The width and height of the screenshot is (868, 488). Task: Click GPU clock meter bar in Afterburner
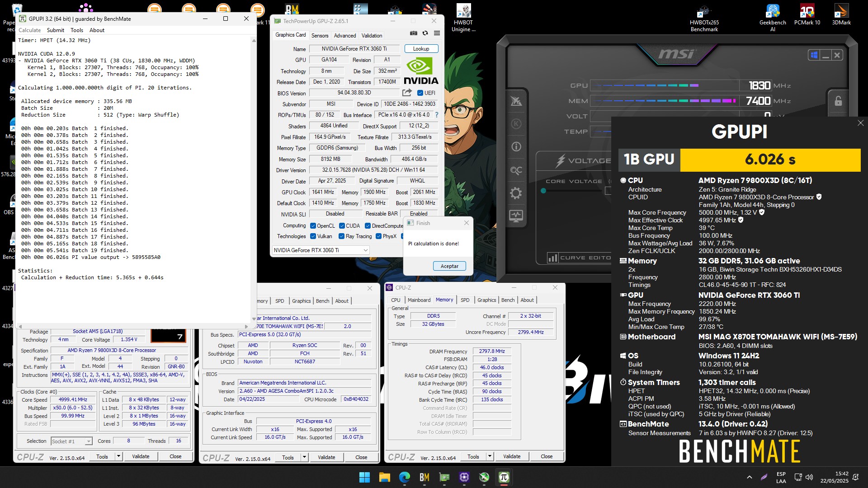click(664, 85)
